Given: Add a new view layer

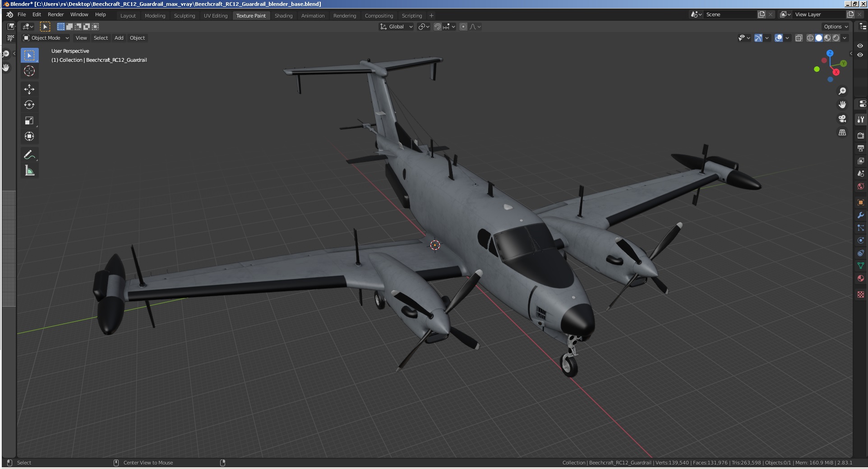Looking at the screenshot, I should [850, 14].
